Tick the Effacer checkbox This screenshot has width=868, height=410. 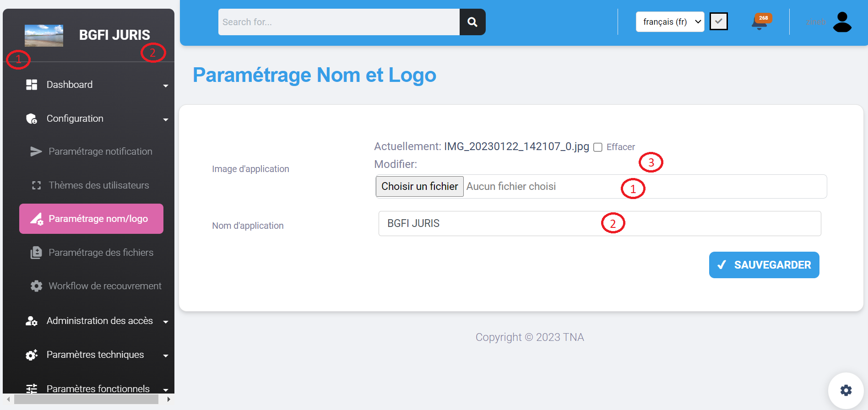point(597,147)
